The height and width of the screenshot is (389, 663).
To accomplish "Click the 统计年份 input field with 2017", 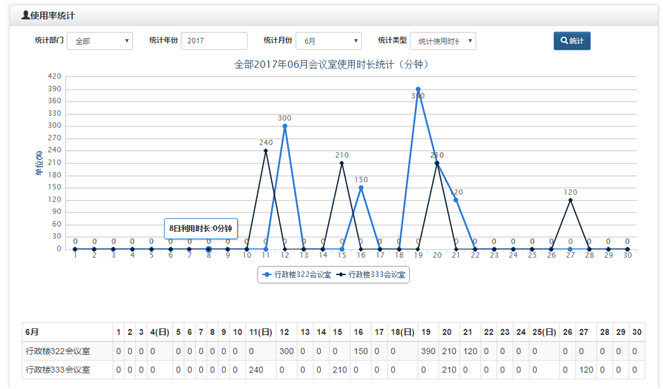I will tap(214, 41).
